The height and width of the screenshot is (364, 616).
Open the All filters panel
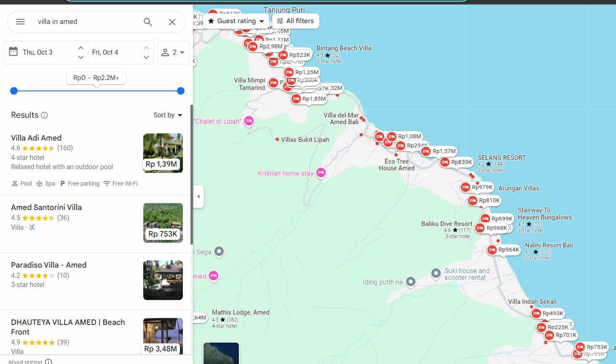[x=296, y=21]
